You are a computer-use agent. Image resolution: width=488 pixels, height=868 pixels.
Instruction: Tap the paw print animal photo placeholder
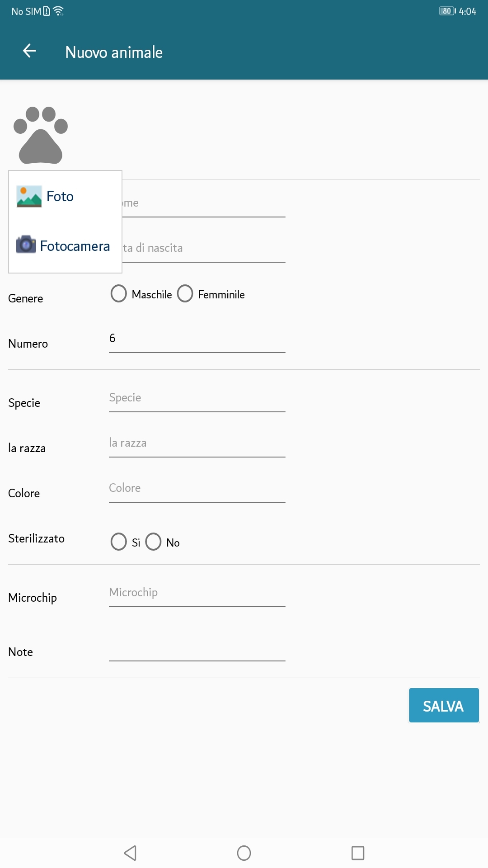click(x=41, y=135)
